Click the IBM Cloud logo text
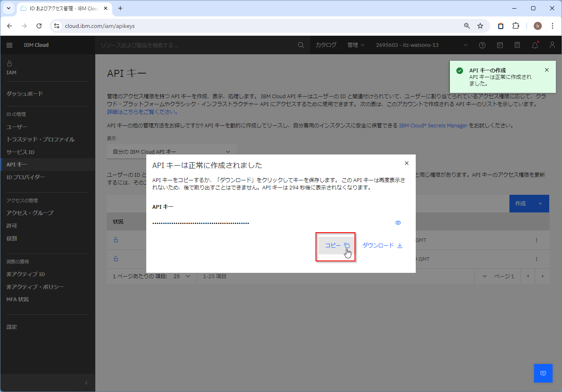Screen dimensions: 562x392 tap(36, 45)
